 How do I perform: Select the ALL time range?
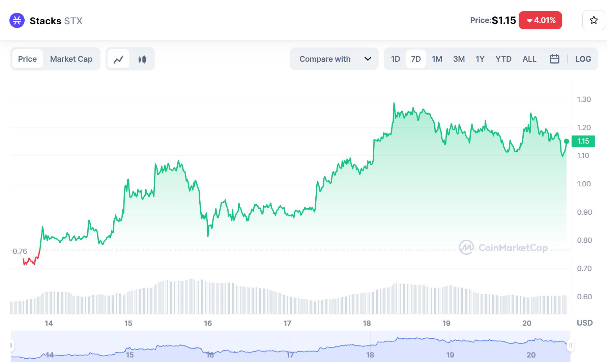click(x=529, y=59)
